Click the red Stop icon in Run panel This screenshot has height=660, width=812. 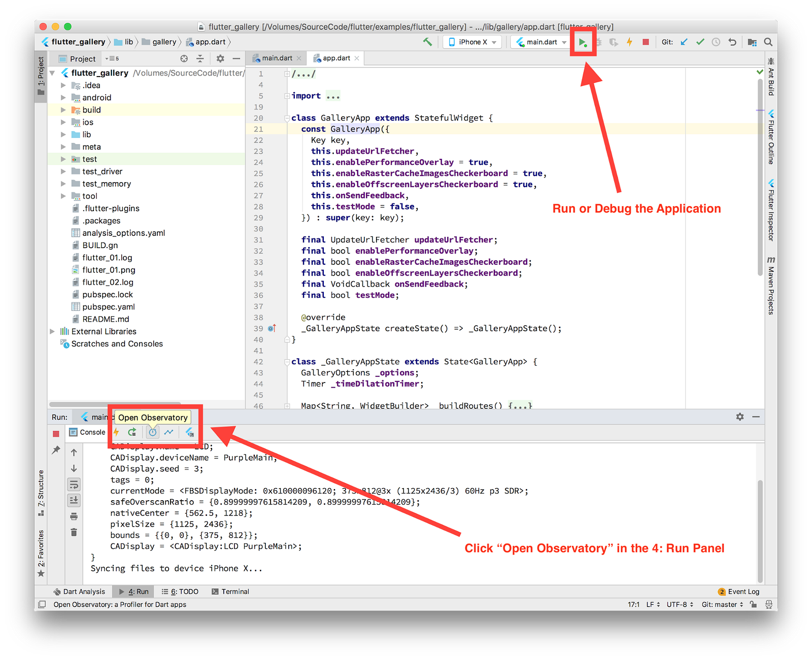[x=56, y=434]
